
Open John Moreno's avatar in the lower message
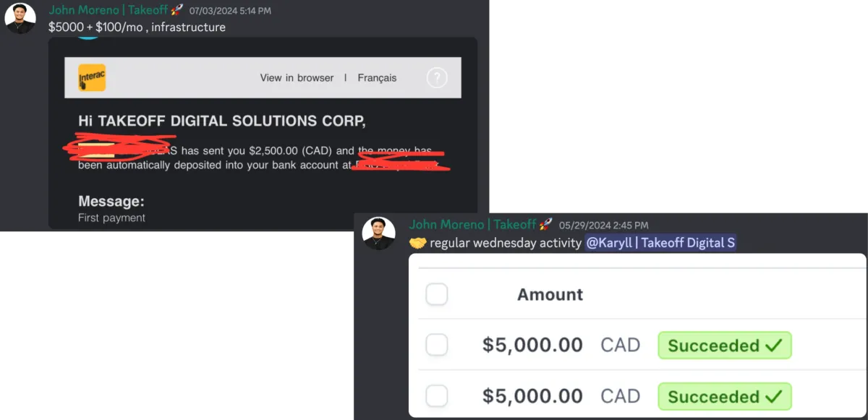379,233
